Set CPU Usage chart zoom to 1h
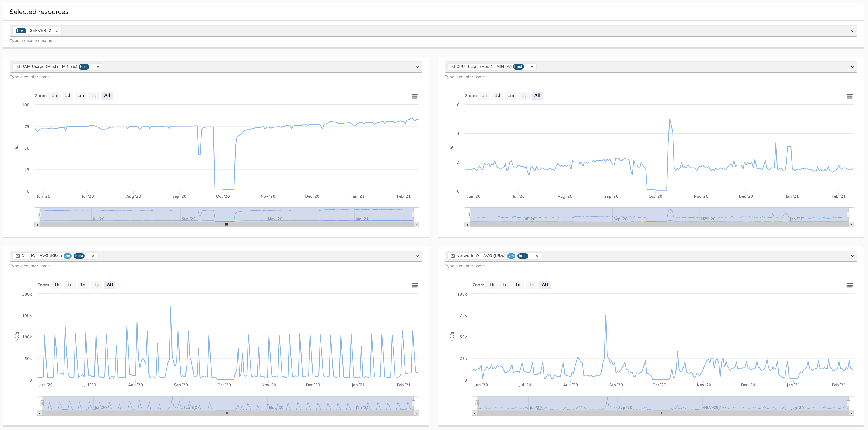868x430 pixels. (x=484, y=96)
